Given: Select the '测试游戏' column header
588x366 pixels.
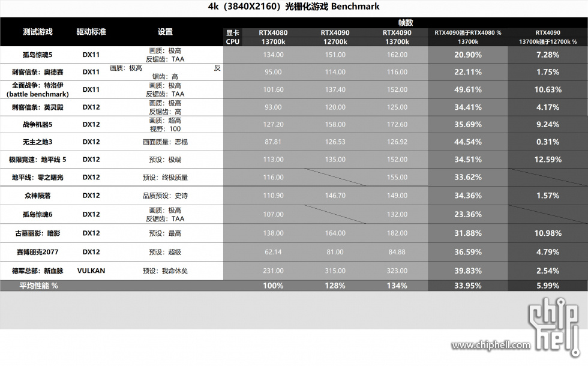Looking at the screenshot, I should click(x=37, y=32).
